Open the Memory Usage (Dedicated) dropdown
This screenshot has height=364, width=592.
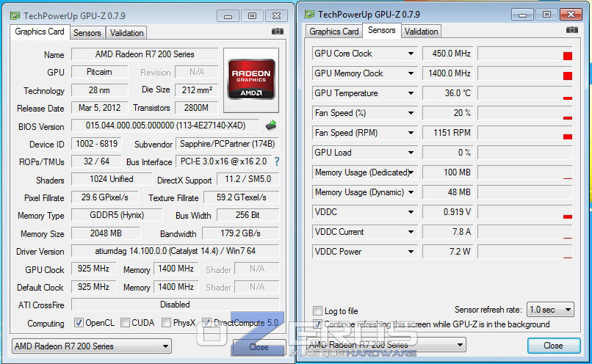411,172
